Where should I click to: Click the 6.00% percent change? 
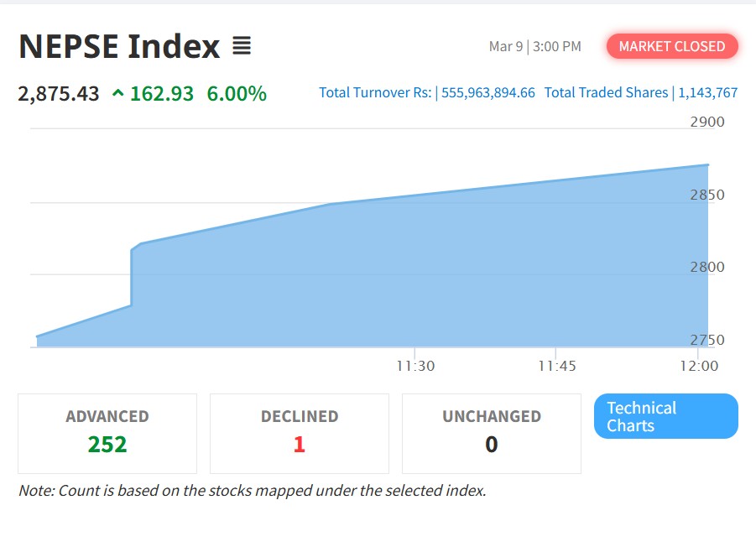pos(237,94)
